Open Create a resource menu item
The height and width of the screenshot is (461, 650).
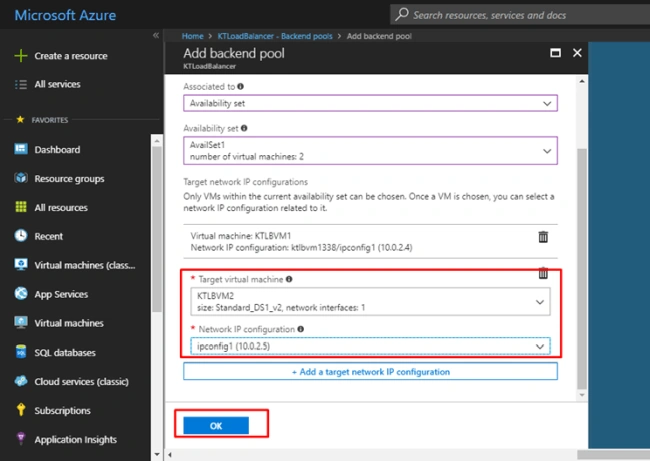tap(71, 56)
